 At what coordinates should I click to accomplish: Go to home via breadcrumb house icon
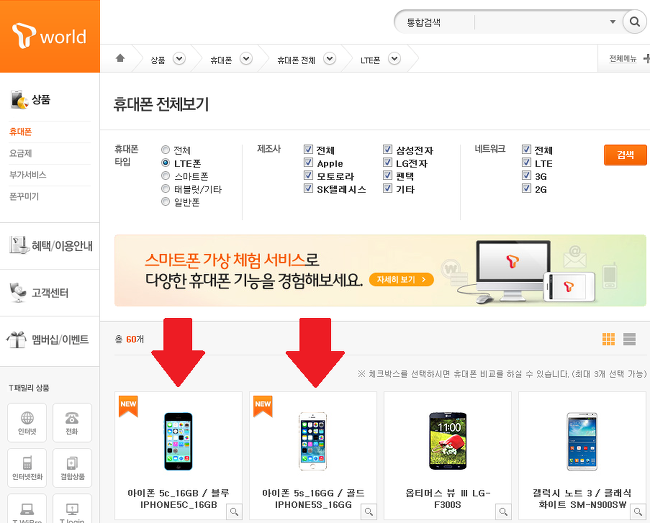[120, 58]
